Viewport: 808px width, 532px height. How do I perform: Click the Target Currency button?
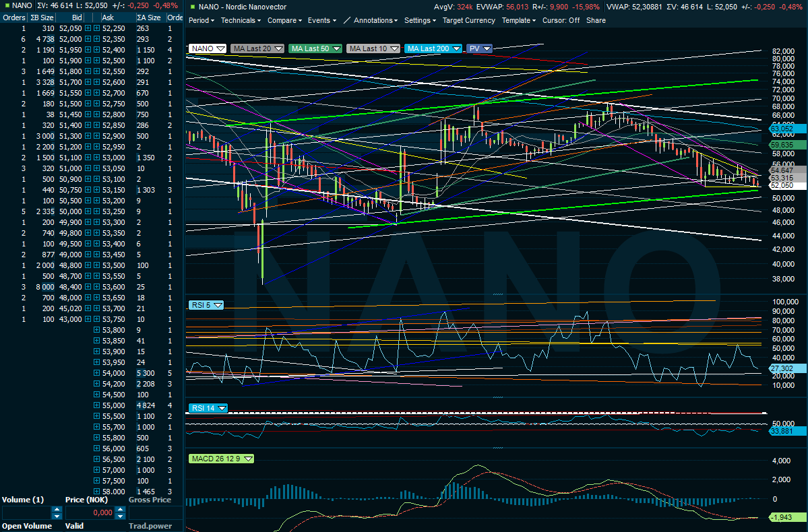click(469, 21)
